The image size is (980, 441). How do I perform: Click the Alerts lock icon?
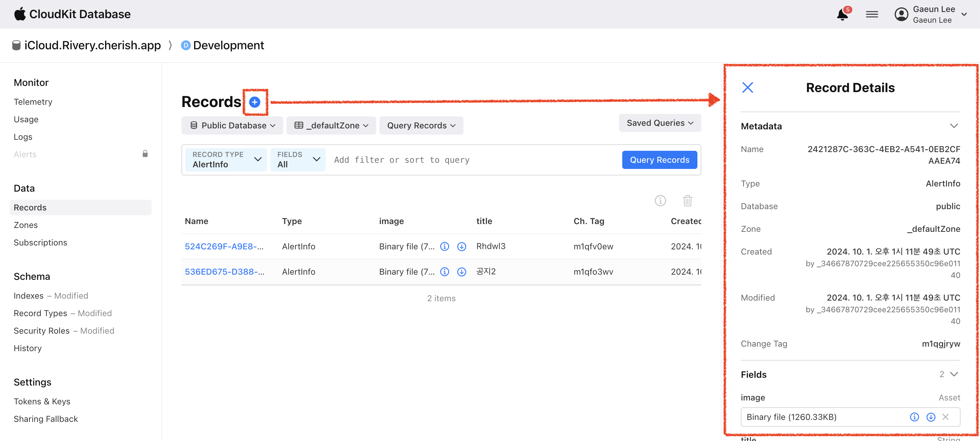pos(145,154)
